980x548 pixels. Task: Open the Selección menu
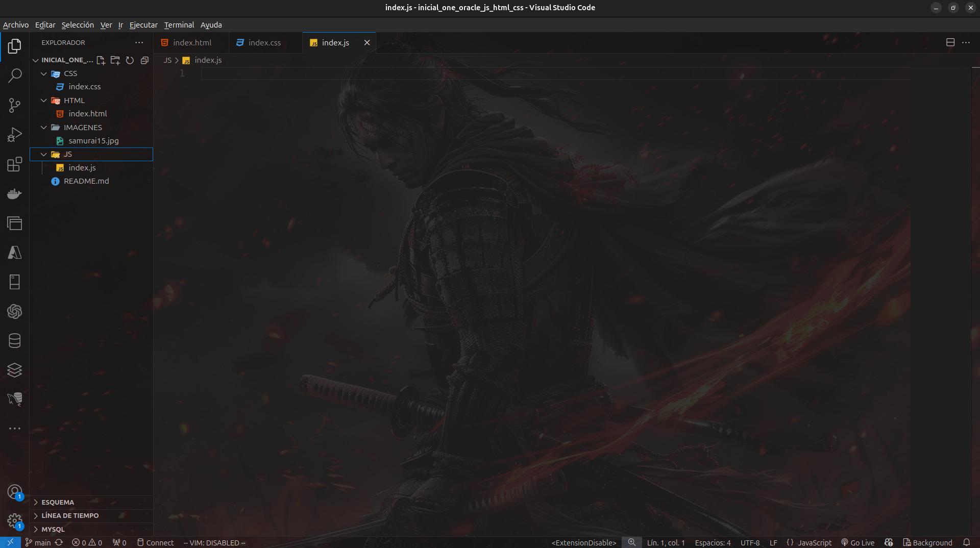point(78,25)
